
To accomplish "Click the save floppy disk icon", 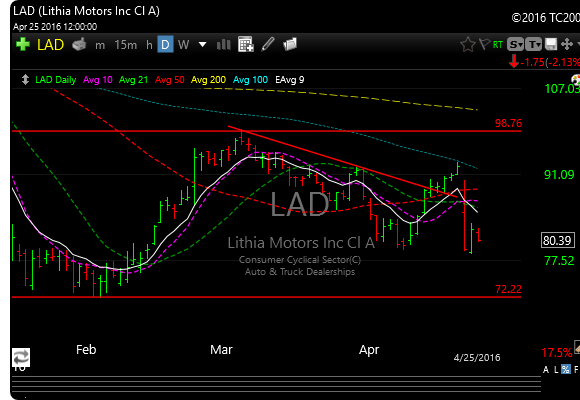I will 551,44.
